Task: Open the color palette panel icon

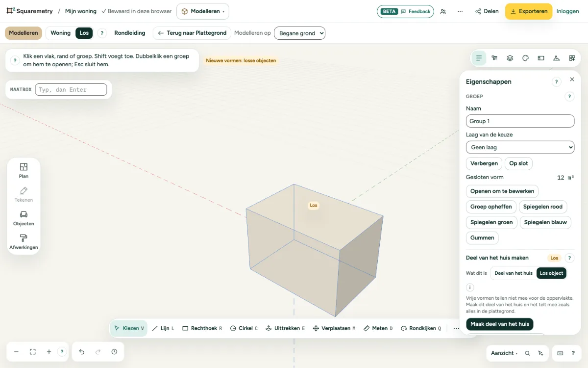Action: click(525, 58)
